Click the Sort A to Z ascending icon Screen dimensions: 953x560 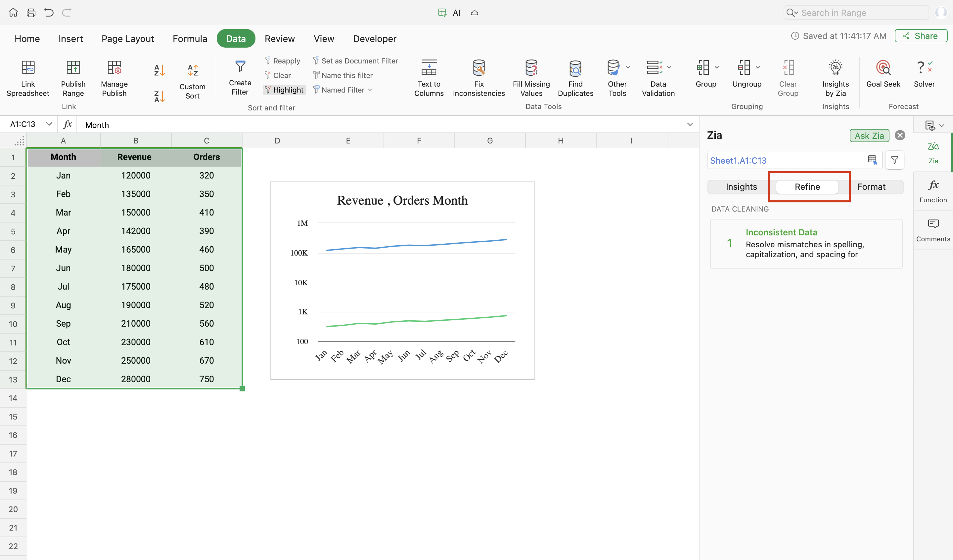[x=159, y=70]
